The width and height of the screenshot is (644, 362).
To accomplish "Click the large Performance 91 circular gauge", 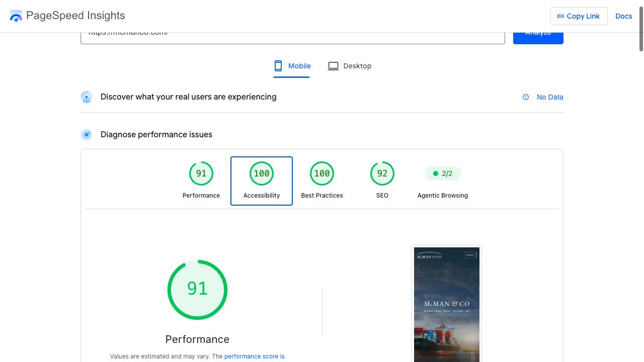I will point(197,290).
